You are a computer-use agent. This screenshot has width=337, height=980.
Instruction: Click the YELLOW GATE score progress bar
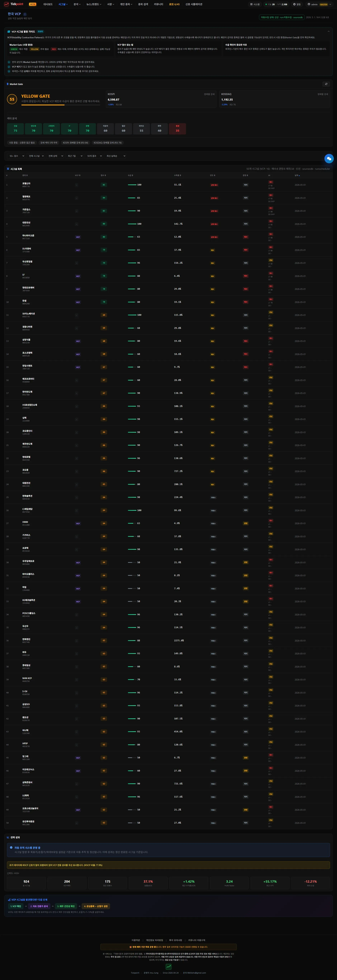(61, 105)
